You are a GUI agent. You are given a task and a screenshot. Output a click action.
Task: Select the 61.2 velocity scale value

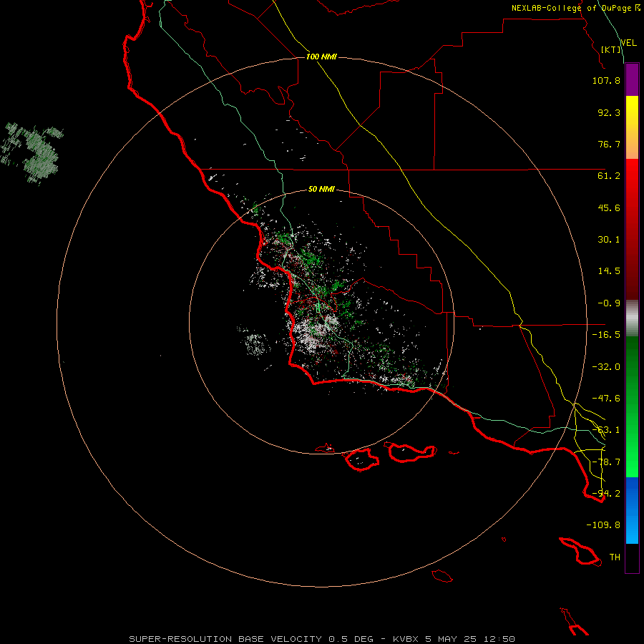pos(609,176)
